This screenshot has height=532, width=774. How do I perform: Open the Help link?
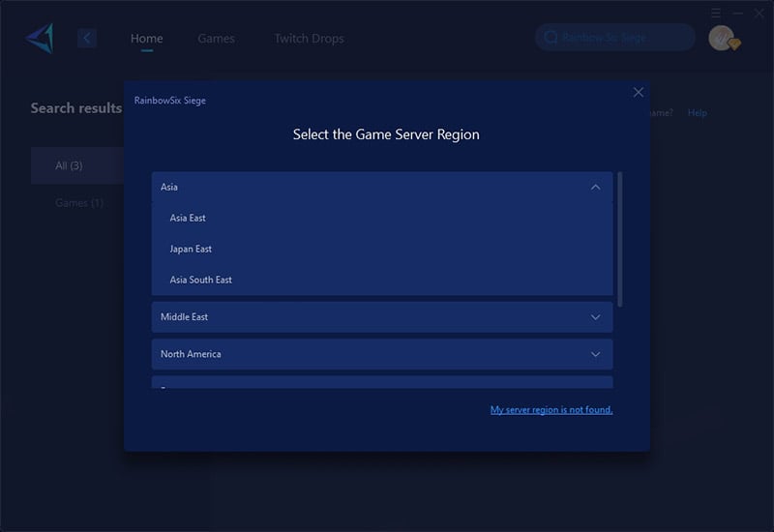click(x=697, y=112)
